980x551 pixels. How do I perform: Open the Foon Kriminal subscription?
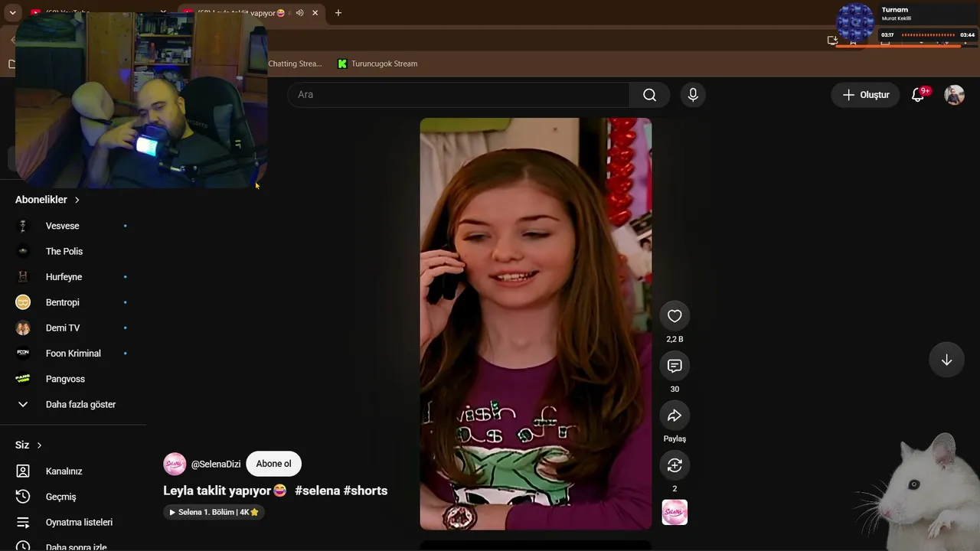coord(73,354)
